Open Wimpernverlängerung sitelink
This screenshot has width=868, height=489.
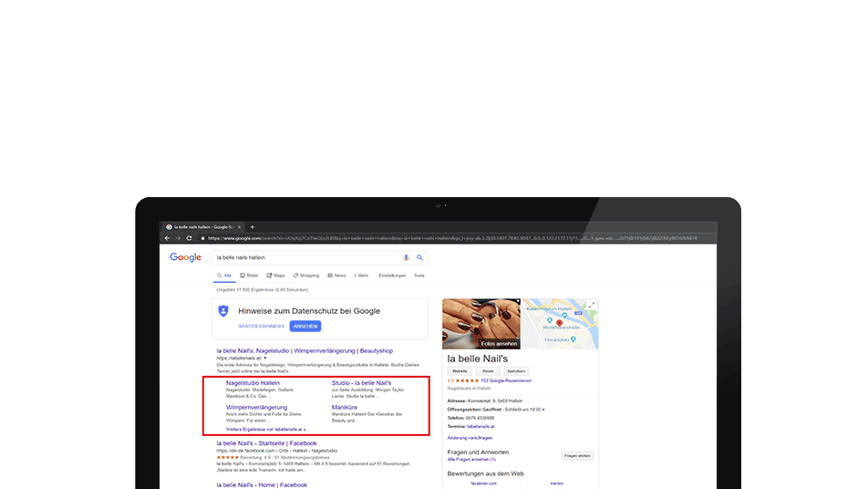point(256,407)
